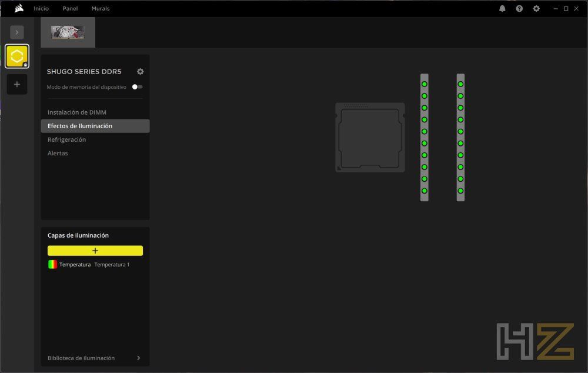Click the Capas de iluminación heading

[78, 235]
